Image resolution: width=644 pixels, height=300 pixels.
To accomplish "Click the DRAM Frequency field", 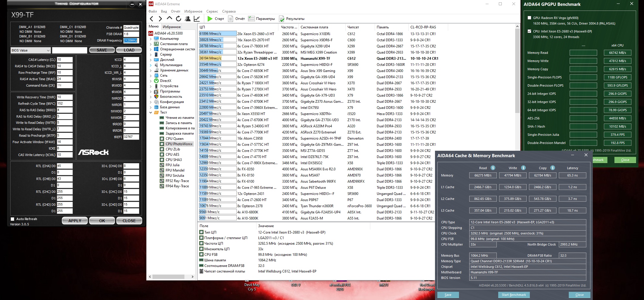I will pos(131,40).
